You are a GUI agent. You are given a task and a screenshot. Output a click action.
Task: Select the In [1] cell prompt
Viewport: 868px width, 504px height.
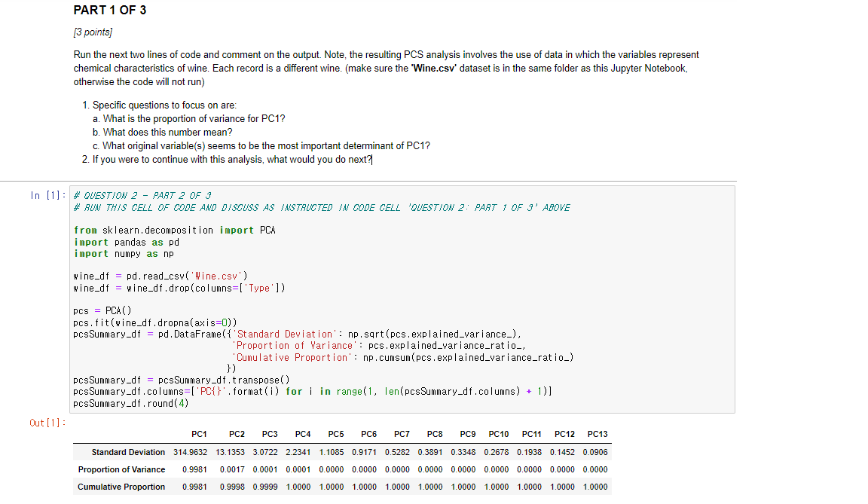[x=47, y=195]
